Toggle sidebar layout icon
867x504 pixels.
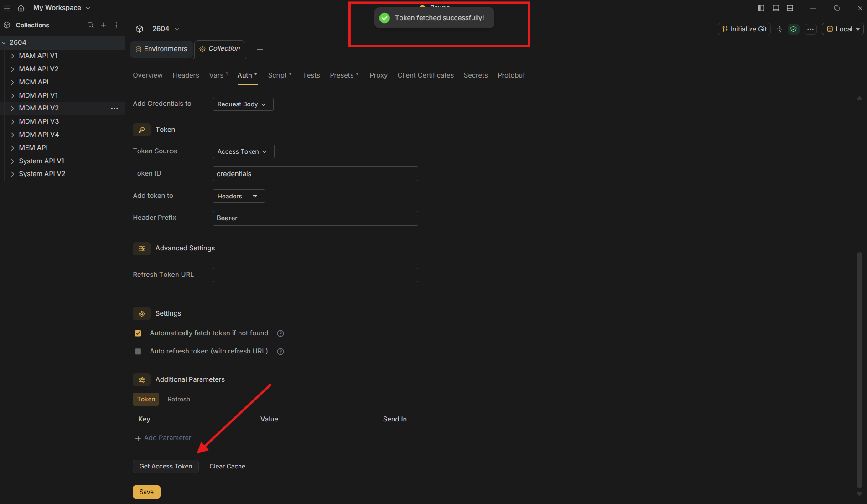pos(761,8)
